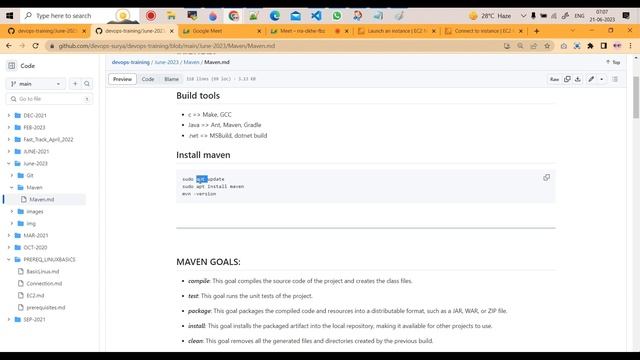
Task: Expand the JUNE-2021 folder
Action: coord(9,151)
